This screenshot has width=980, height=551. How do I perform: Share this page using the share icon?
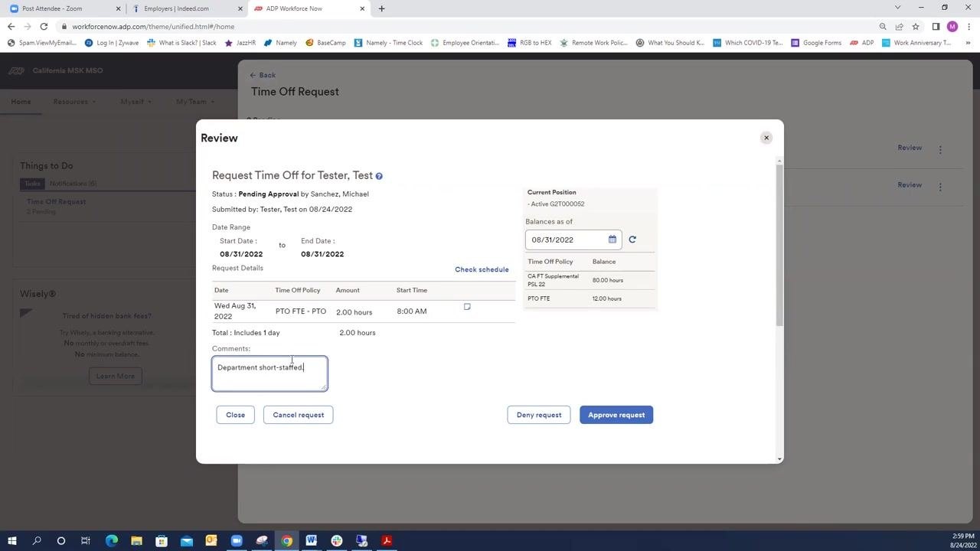[x=899, y=27]
